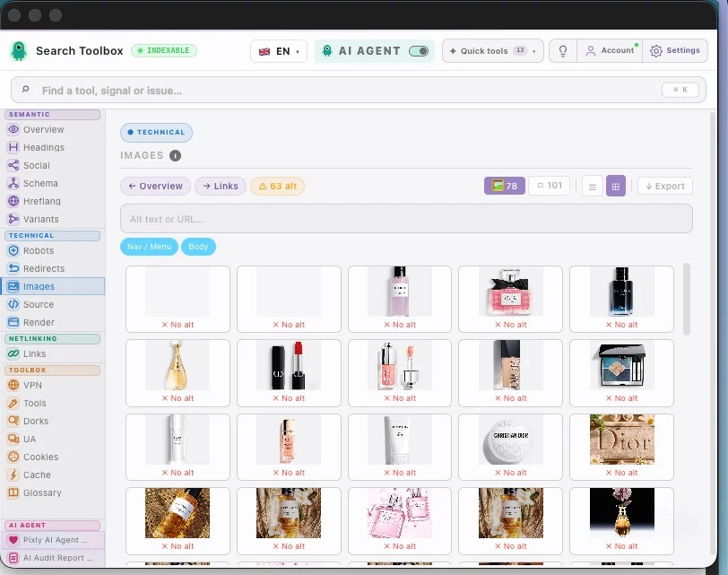Open the UA devices icon
This screenshot has width=728, height=575.
pyautogui.click(x=13, y=439)
